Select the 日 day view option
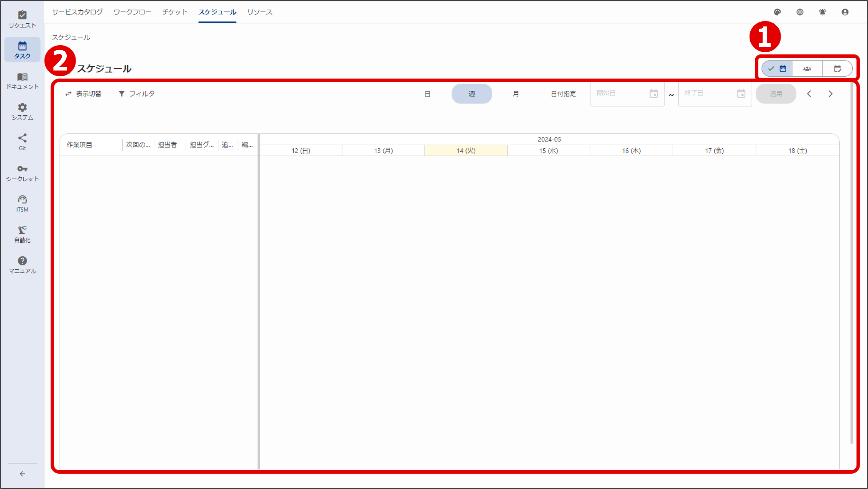This screenshot has height=489, width=868. [428, 94]
